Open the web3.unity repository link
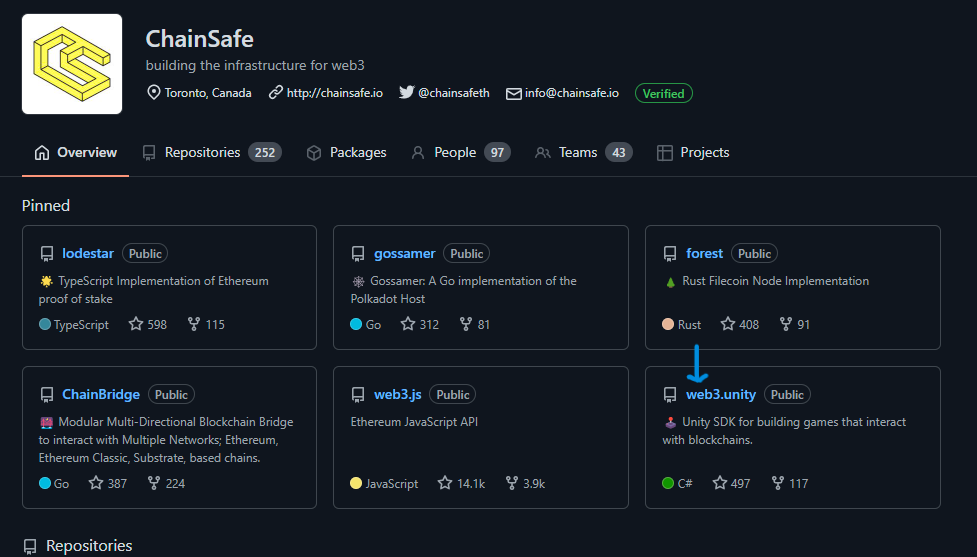Image resolution: width=977 pixels, height=557 pixels. [721, 394]
